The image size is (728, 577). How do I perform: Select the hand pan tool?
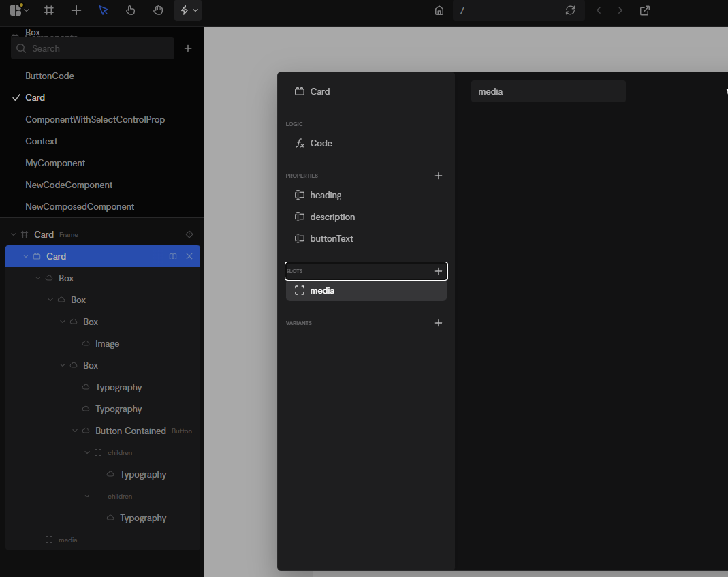pyautogui.click(x=158, y=11)
